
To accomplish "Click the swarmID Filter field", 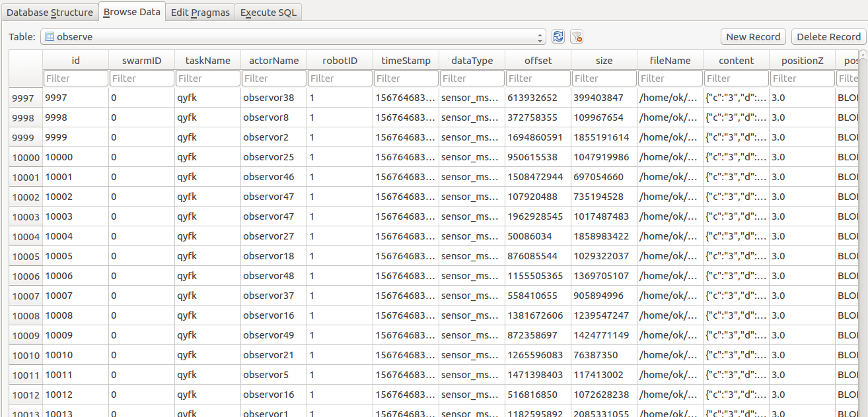I will (x=141, y=78).
